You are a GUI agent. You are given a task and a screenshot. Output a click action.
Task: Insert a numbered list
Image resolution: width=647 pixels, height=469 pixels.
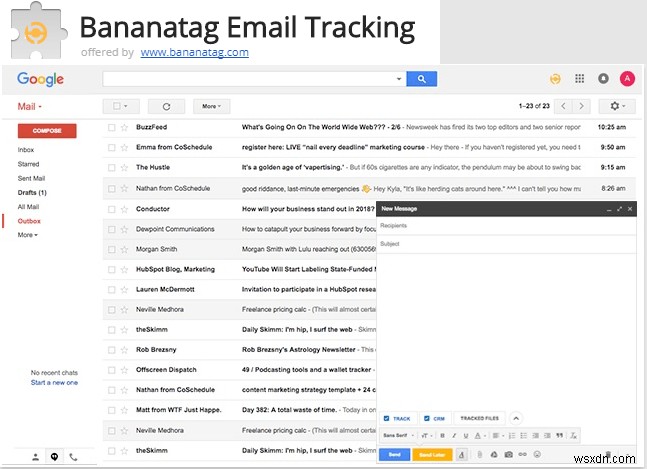tap(512, 436)
